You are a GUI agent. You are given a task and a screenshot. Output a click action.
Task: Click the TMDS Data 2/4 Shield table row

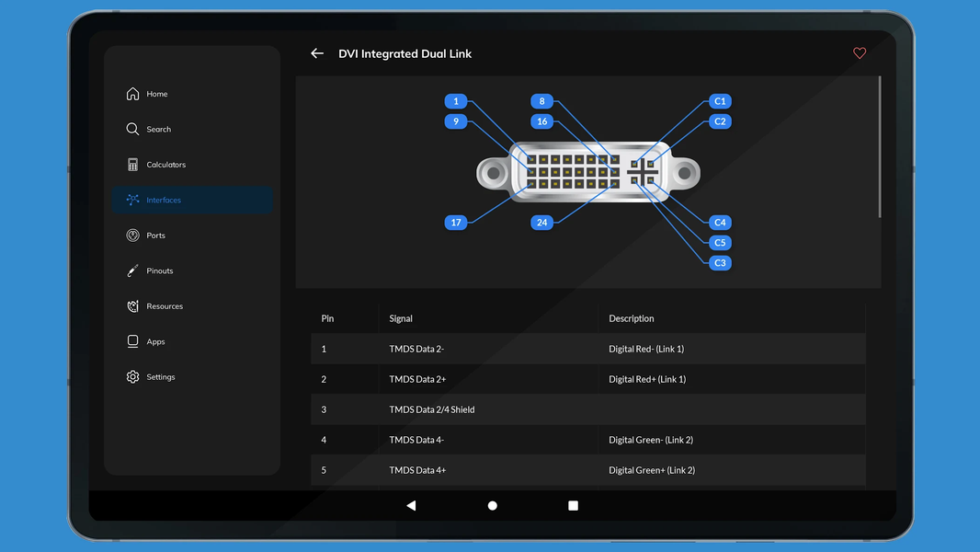pos(588,409)
